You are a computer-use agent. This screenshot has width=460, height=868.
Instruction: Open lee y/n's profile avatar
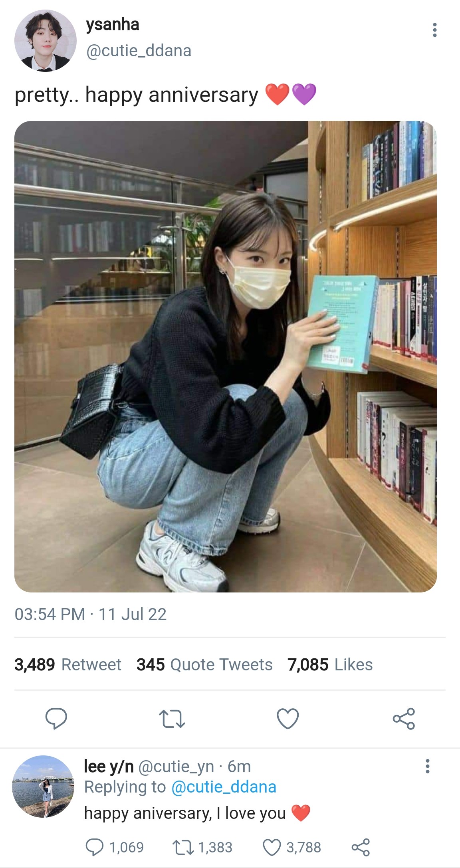click(x=43, y=787)
